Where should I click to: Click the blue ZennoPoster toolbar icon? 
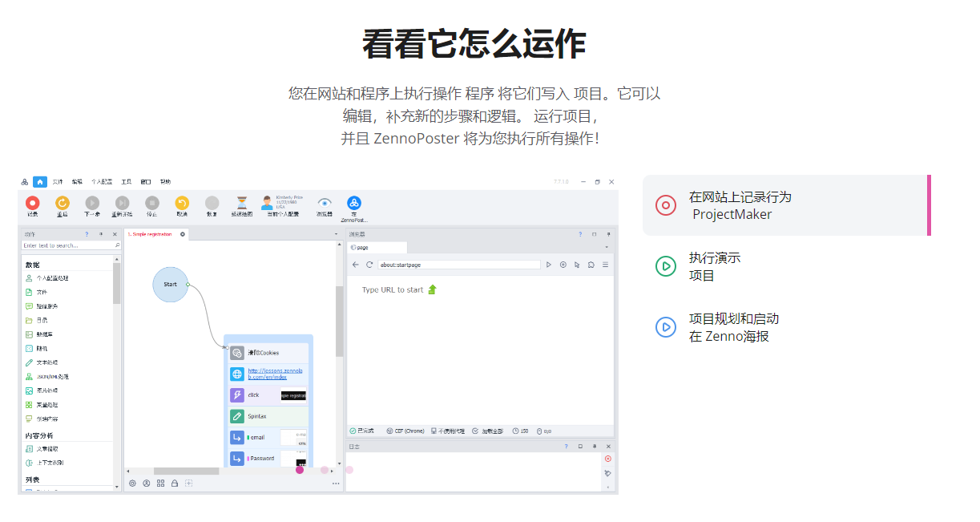(353, 204)
